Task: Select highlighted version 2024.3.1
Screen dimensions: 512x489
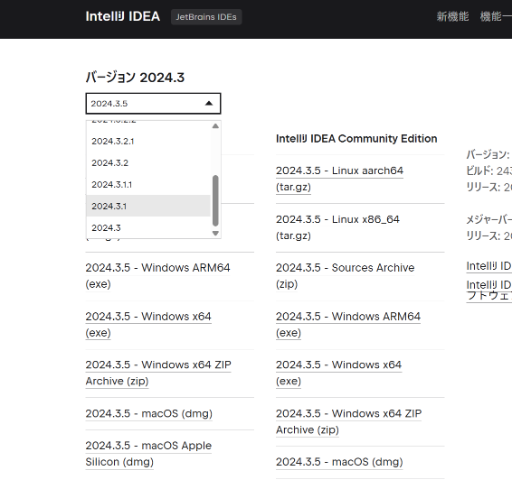Action: 148,206
